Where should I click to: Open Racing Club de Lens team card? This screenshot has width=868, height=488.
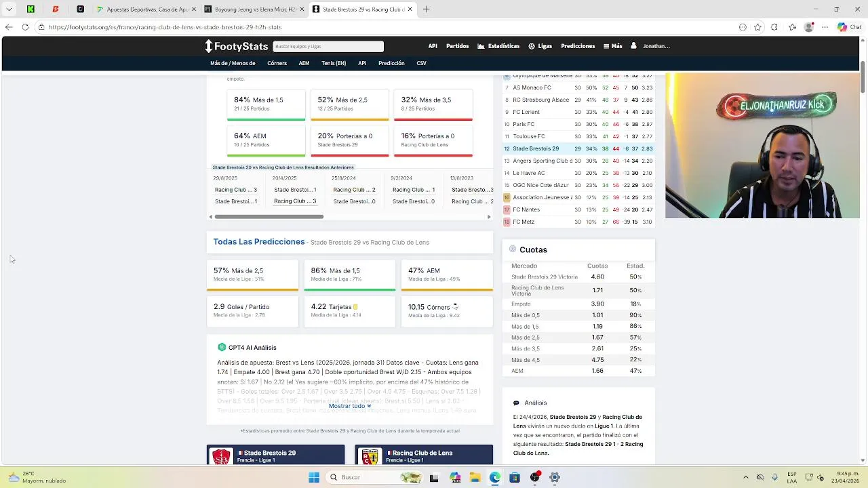(424, 455)
